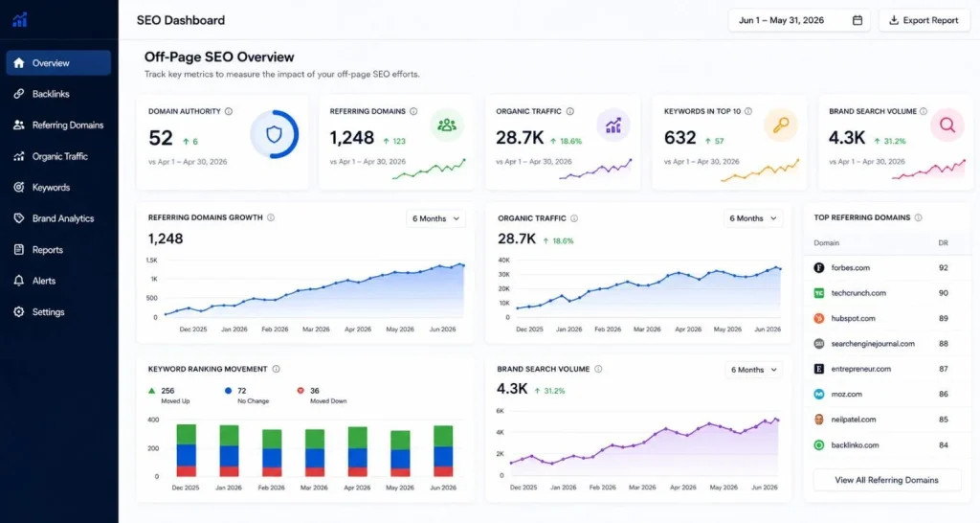980x523 pixels.
Task: Open 6 Months dropdown on Brand Search Volume chart
Action: pyautogui.click(x=754, y=370)
